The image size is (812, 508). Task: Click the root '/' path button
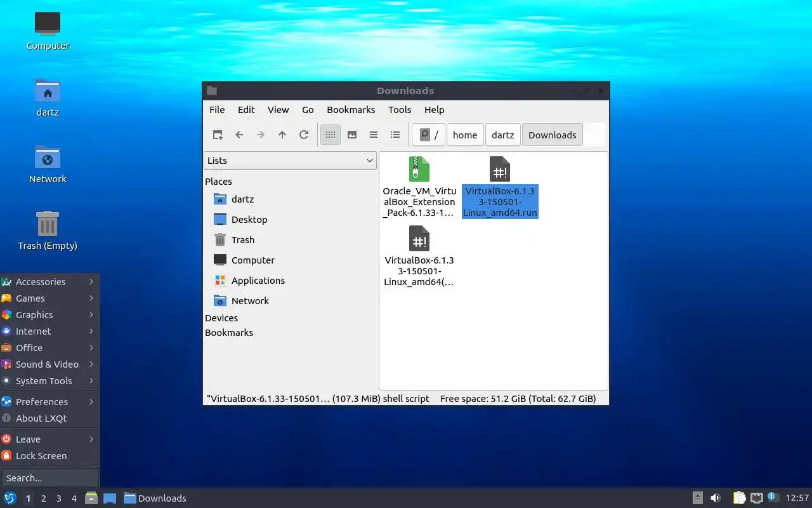coord(429,135)
